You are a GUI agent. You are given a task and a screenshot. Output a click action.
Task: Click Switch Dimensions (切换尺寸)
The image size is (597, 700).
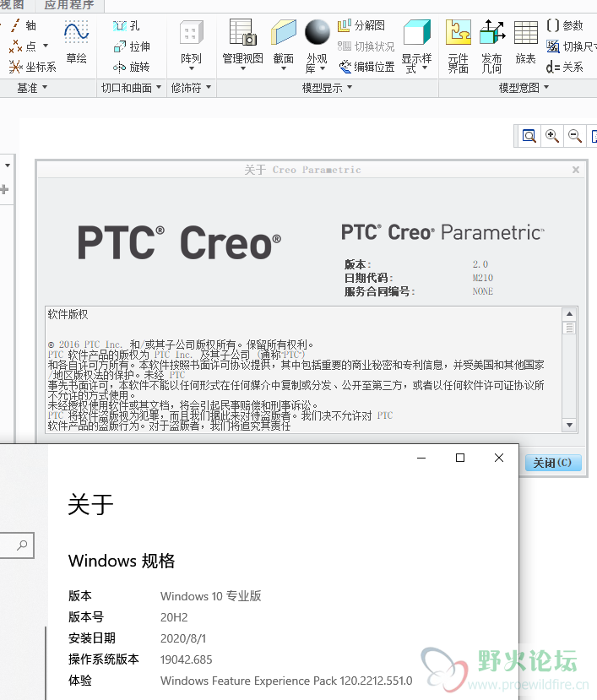pyautogui.click(x=571, y=46)
